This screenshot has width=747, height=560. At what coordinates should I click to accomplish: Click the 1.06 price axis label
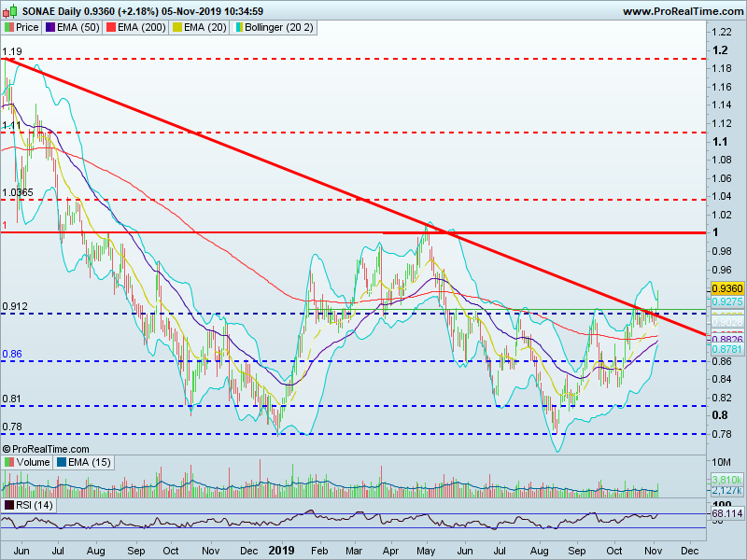(x=721, y=178)
